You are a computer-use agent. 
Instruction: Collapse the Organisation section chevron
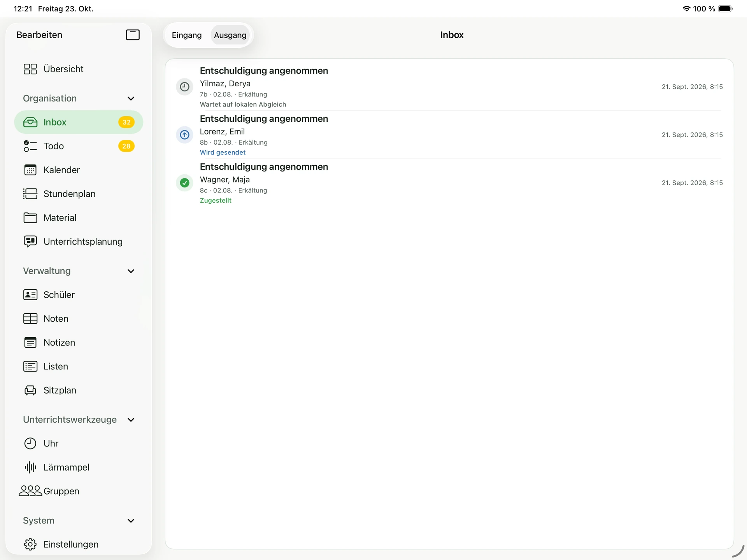pos(131,98)
